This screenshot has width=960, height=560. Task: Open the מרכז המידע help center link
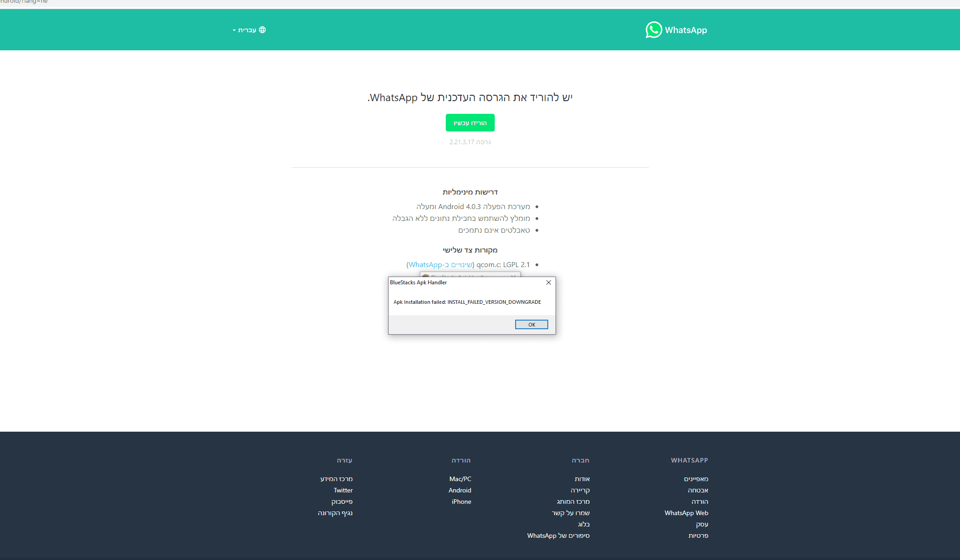pyautogui.click(x=336, y=479)
